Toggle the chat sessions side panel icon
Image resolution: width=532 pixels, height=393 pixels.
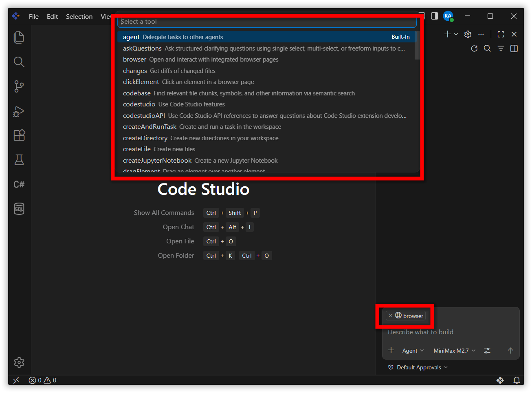pyautogui.click(x=514, y=49)
